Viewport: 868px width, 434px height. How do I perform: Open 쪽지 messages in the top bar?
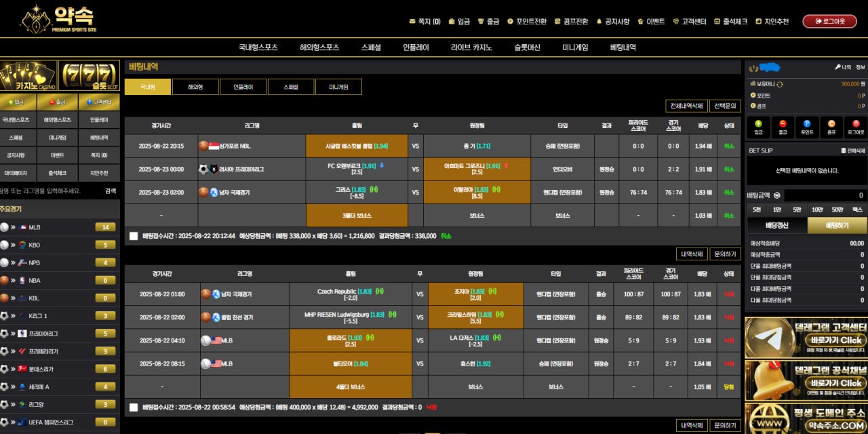coord(425,22)
